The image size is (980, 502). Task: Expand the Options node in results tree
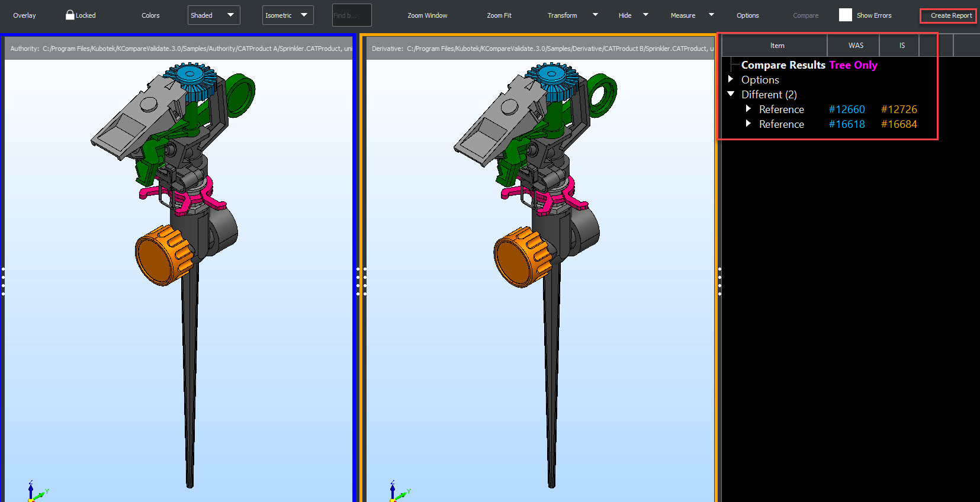point(731,79)
